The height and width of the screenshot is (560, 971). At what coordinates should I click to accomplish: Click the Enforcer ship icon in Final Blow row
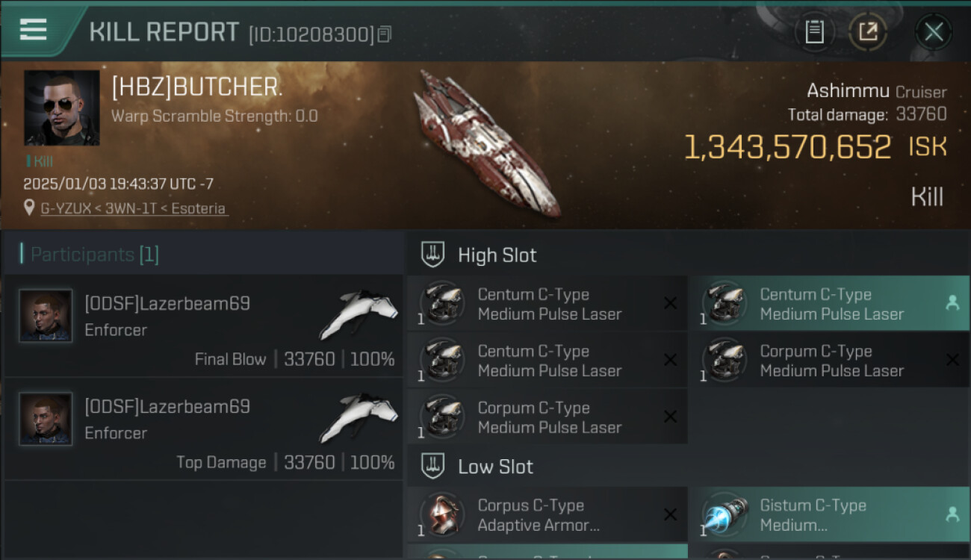coord(359,314)
